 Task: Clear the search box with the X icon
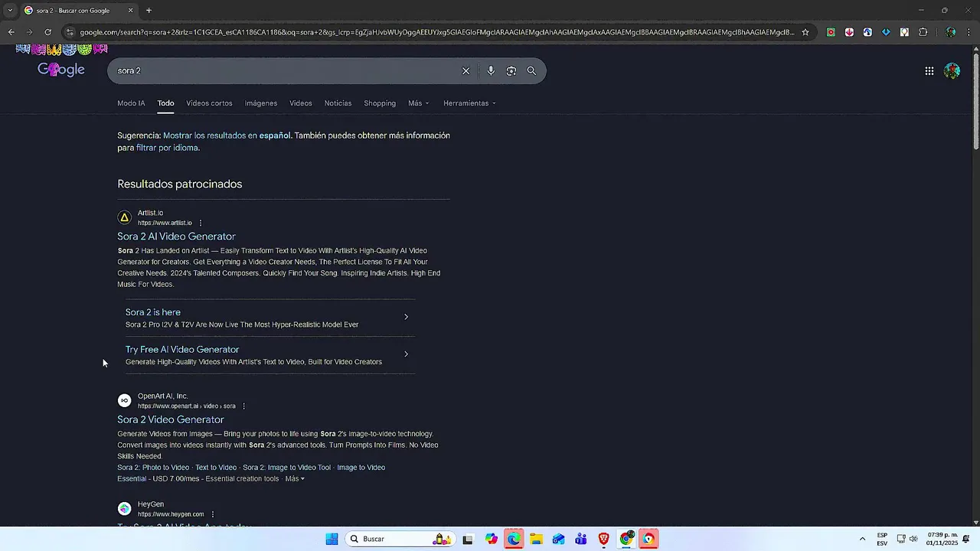click(x=465, y=70)
